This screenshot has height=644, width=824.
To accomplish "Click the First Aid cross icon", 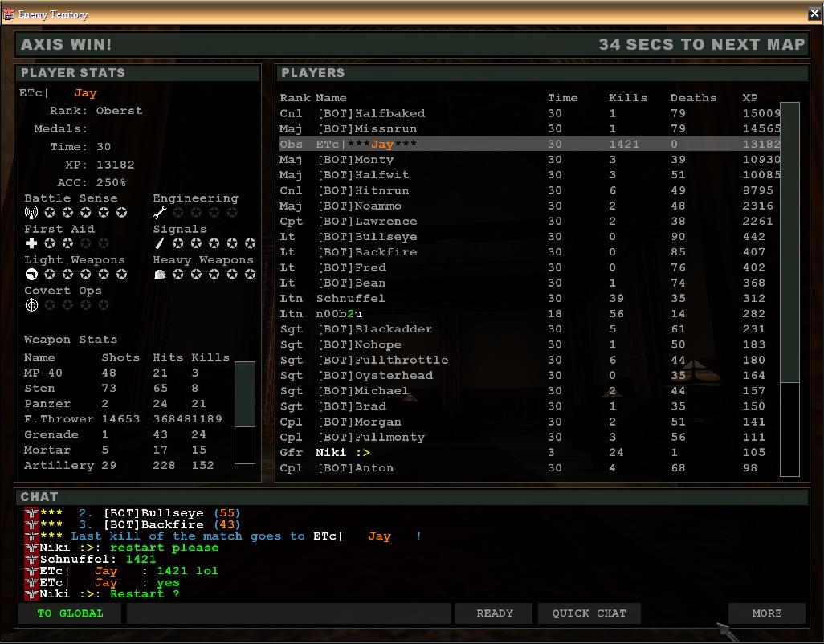I will [31, 243].
